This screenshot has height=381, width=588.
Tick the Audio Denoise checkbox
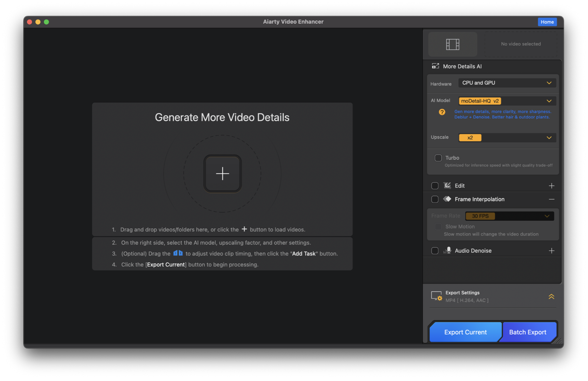click(435, 251)
